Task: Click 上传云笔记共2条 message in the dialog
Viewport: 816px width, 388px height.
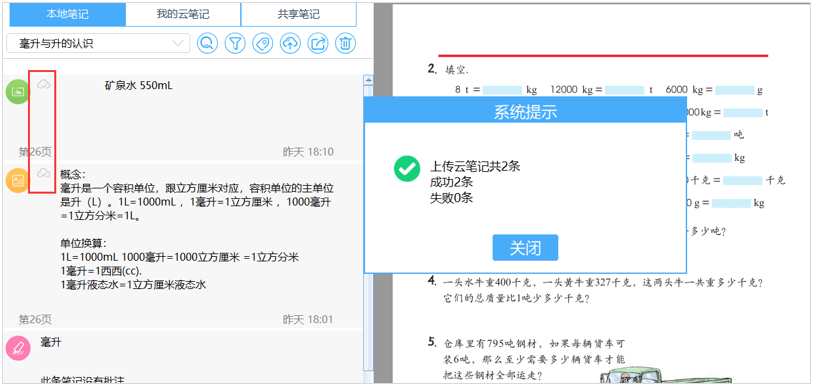Action: [x=475, y=166]
